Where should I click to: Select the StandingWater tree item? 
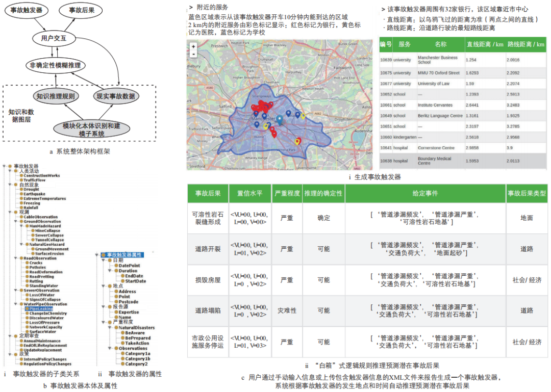44,286
